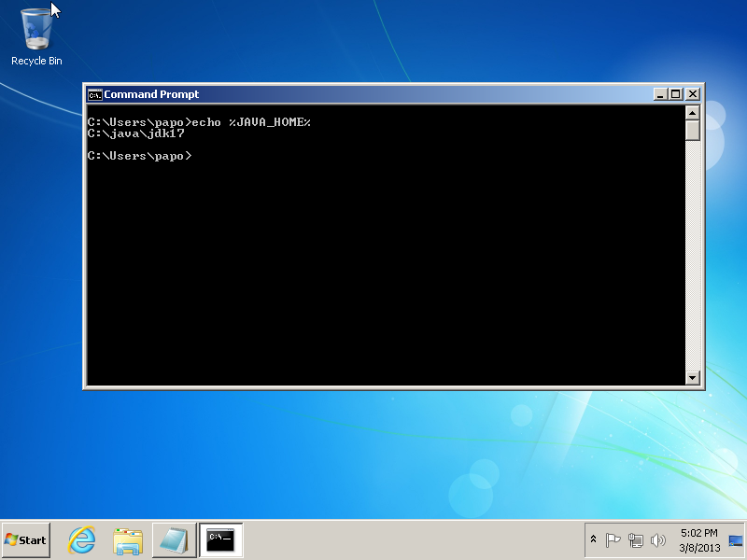Open the Start menu
Screen dimensions: 747x560
click(26, 540)
